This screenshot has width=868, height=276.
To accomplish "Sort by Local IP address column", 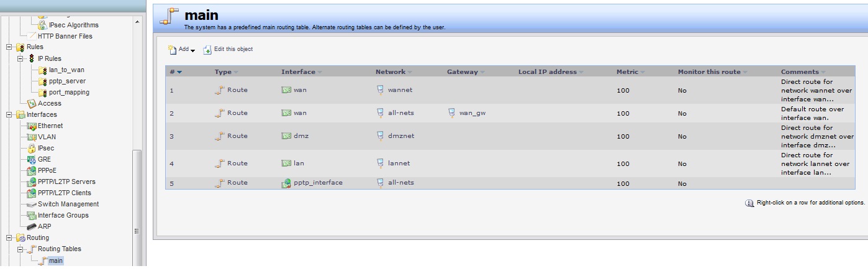I will [x=551, y=72].
